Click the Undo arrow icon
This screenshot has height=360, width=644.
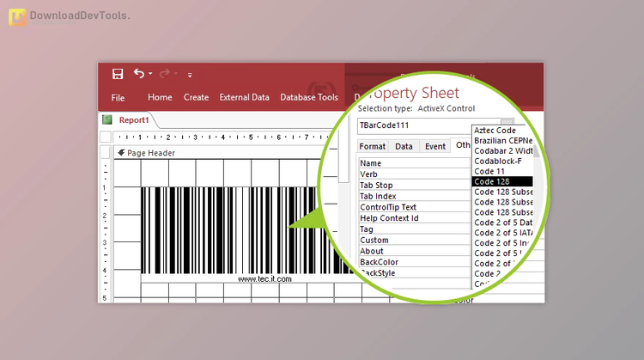tap(139, 74)
